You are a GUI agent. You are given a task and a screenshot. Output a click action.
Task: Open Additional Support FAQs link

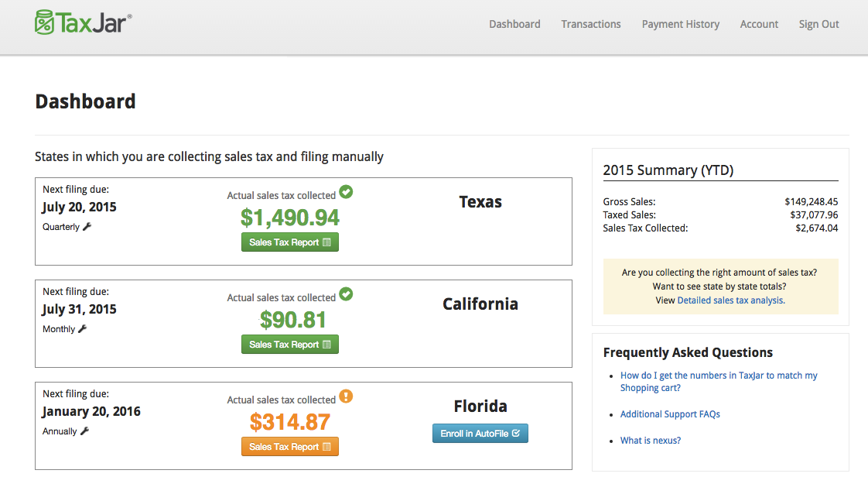coord(670,414)
